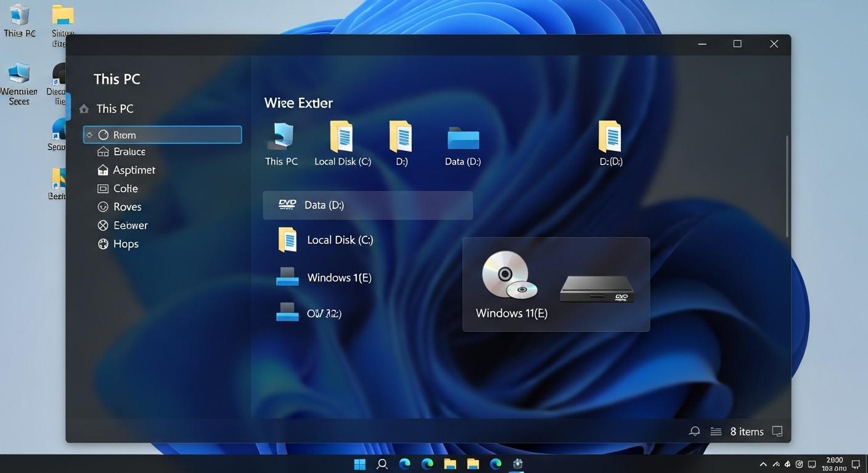This screenshot has height=473, width=868.
Task: Open the This PC icon under Wiee Extler
Action: click(281, 137)
